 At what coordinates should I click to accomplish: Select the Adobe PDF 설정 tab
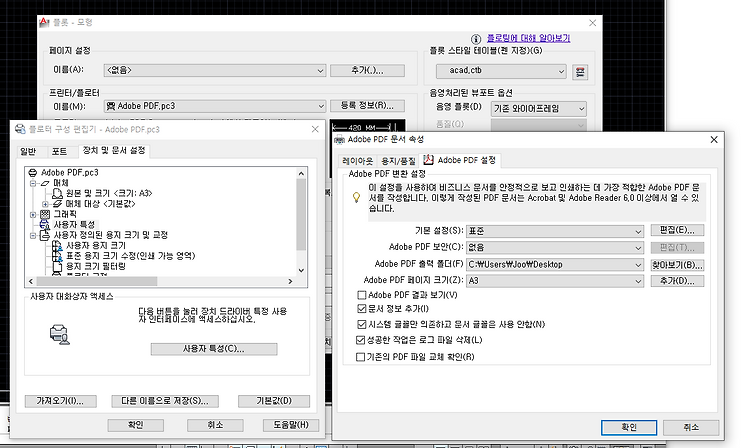click(460, 160)
